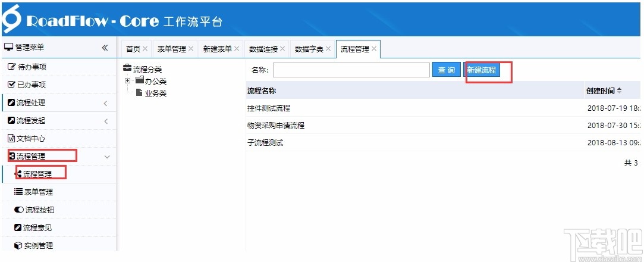
Task: Switch to the 新建表单 tab
Action: [x=218, y=49]
